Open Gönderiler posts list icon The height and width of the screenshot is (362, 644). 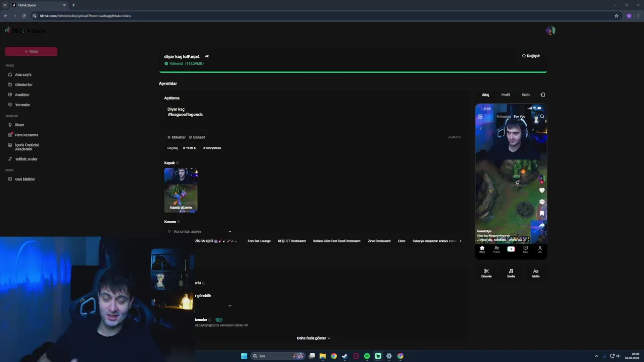point(10,84)
